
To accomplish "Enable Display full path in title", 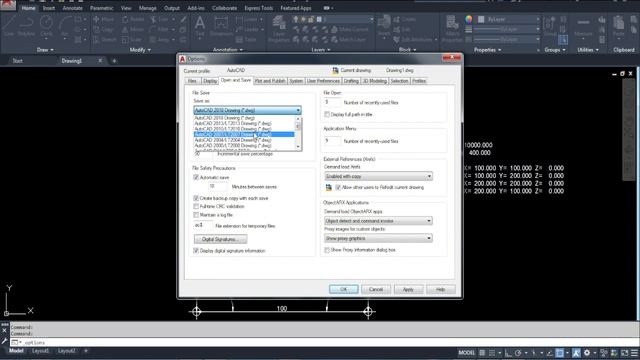I will pyautogui.click(x=327, y=115).
